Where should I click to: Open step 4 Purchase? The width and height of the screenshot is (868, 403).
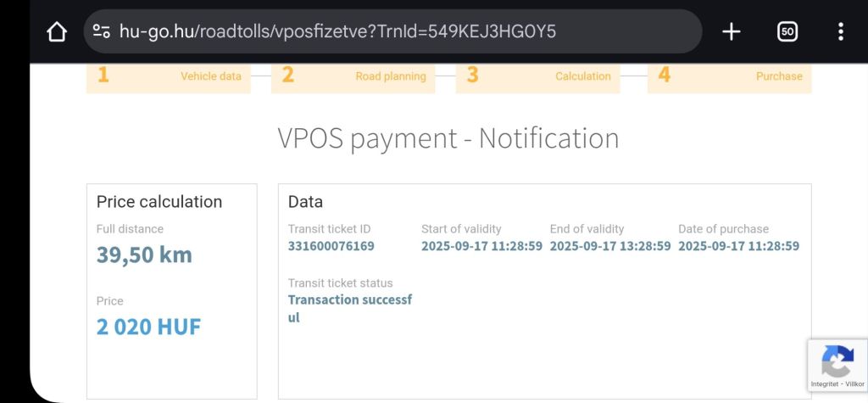730,76
